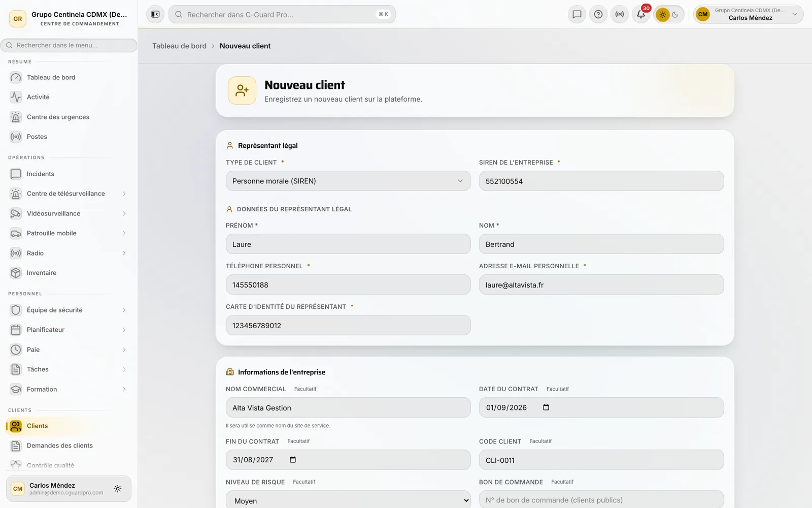Switch to light mode sun toggle
This screenshot has width=812, height=508.
663,15
